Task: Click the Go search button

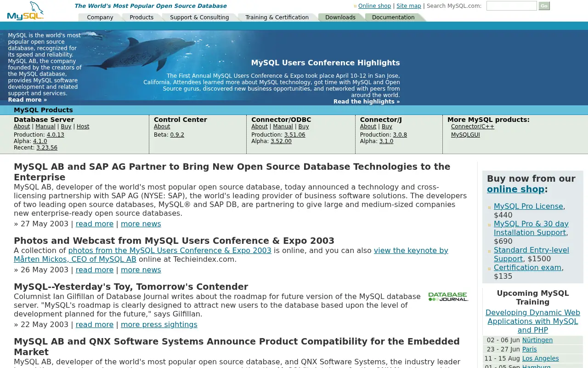Action: tap(544, 6)
